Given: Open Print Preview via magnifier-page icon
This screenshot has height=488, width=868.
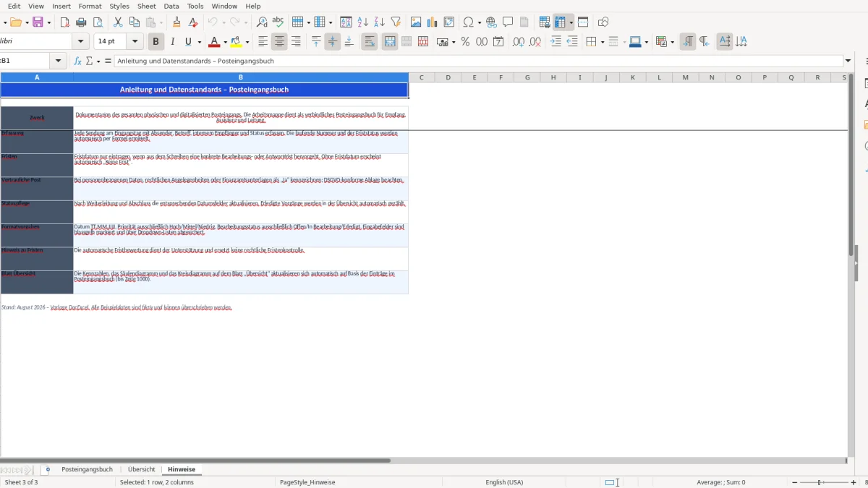Looking at the screenshot, I should click(x=98, y=22).
